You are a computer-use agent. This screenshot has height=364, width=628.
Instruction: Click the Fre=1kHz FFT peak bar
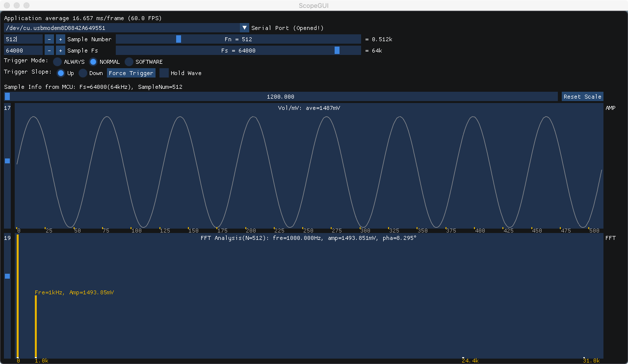click(36, 327)
